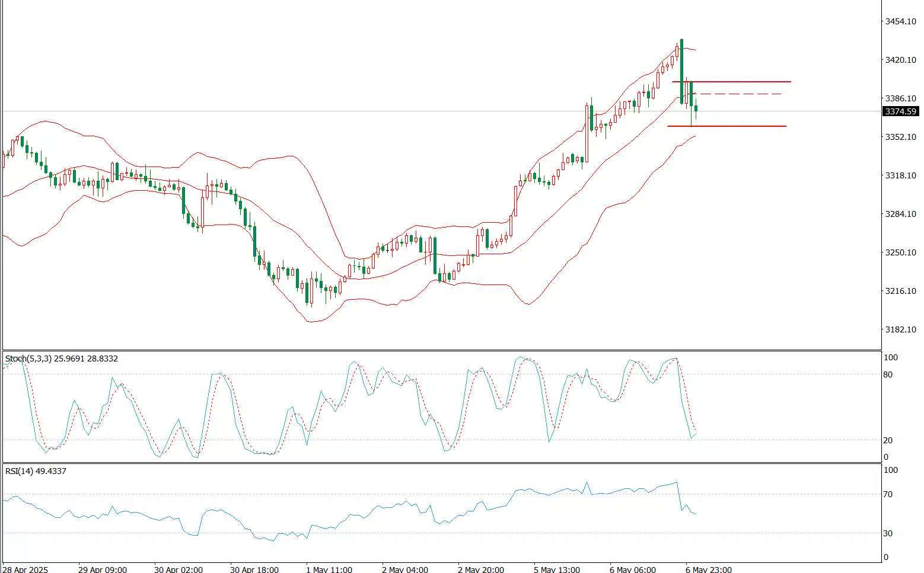
Task: Select the tall green candle at the chart peak
Action: pyautogui.click(x=681, y=71)
